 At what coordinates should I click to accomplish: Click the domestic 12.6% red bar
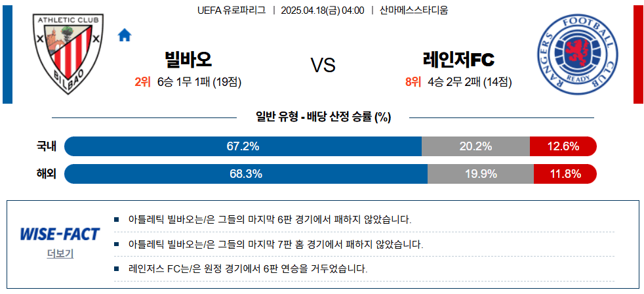coord(563,146)
